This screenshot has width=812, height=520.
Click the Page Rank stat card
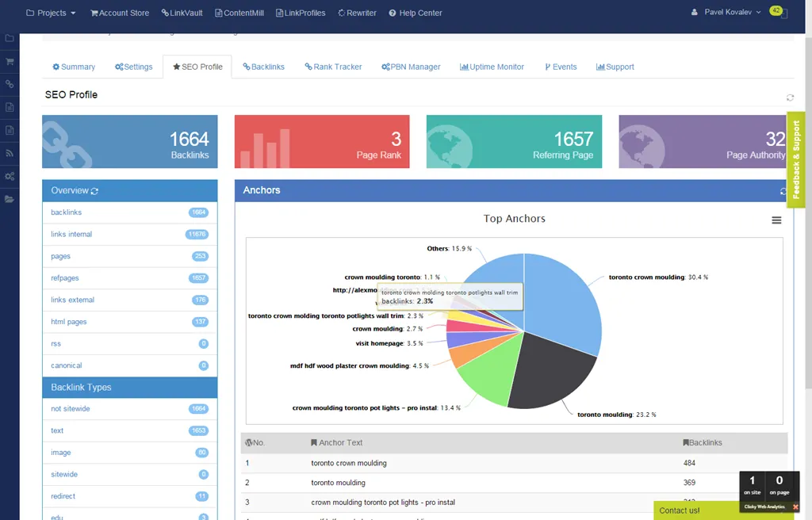pos(322,141)
